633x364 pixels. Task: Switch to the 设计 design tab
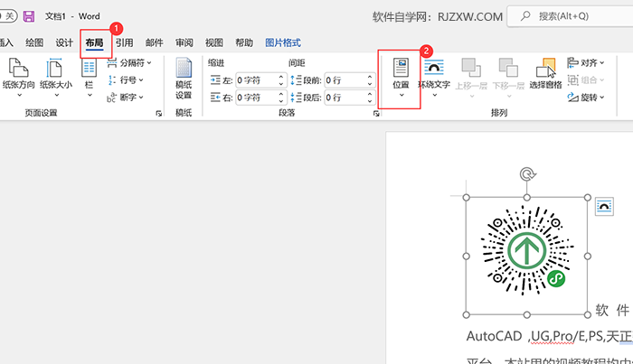[x=64, y=42]
